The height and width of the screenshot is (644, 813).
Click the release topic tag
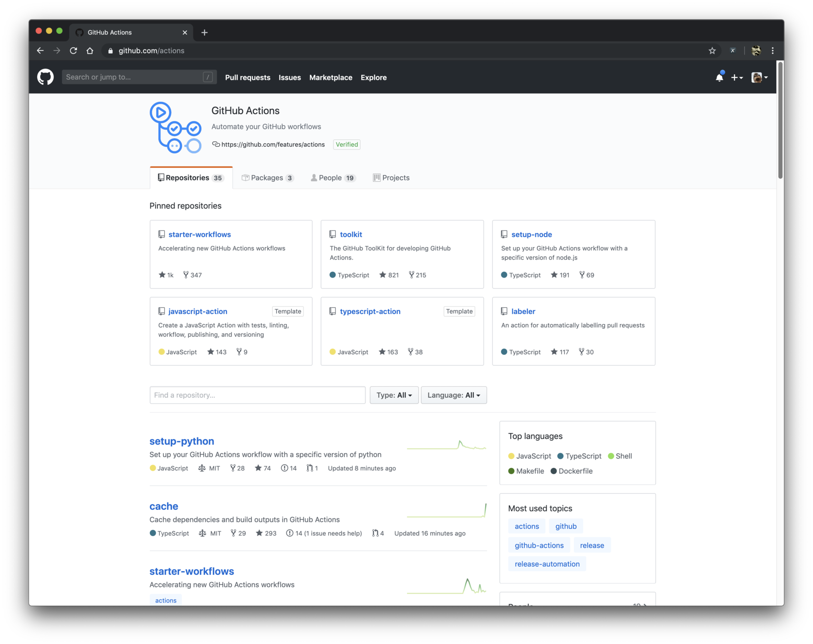coord(592,545)
